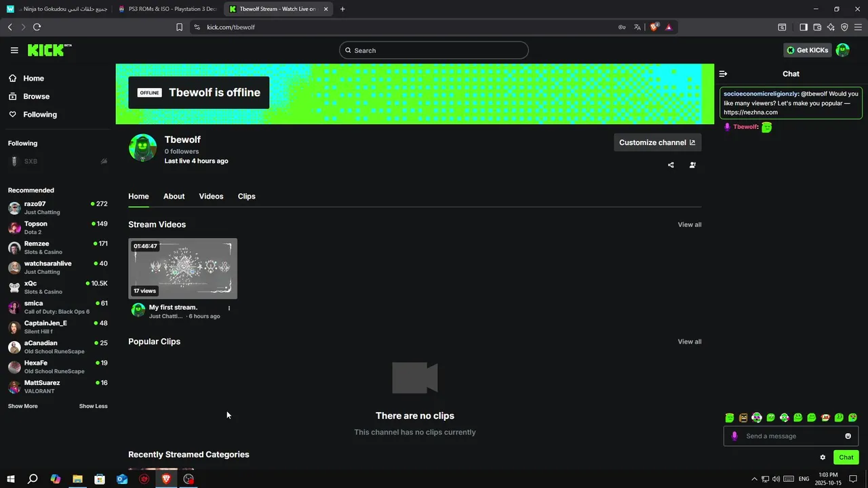This screenshot has height=488, width=868.
Task: View all Stream Videos
Action: pos(690,224)
